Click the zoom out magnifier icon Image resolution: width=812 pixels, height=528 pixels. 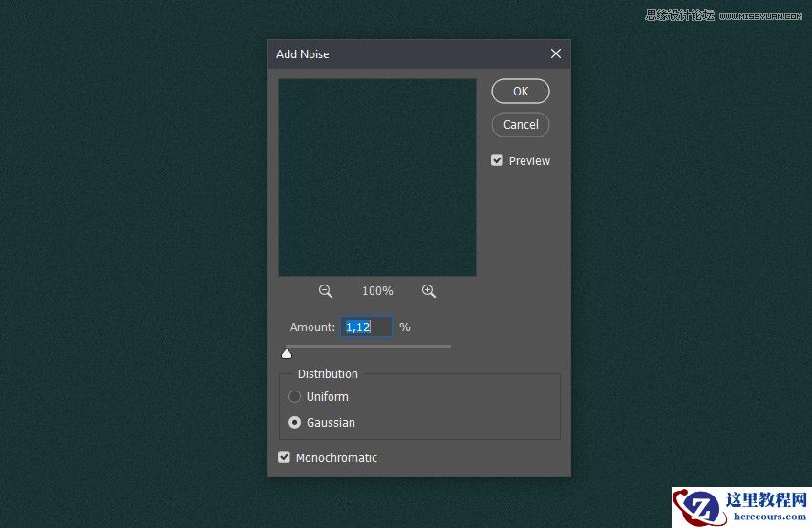[325, 291]
